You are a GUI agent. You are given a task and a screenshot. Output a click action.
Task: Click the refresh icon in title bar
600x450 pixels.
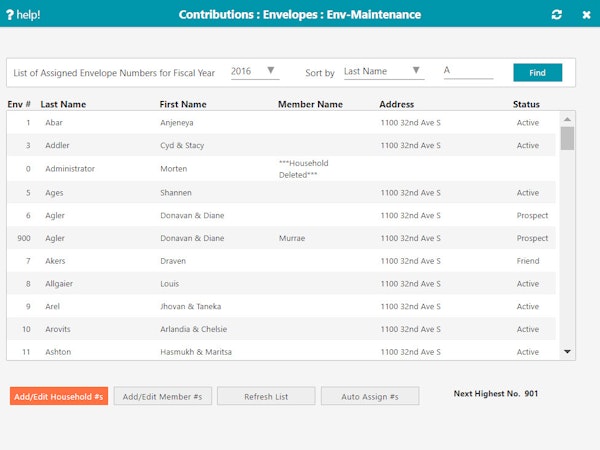(x=556, y=15)
